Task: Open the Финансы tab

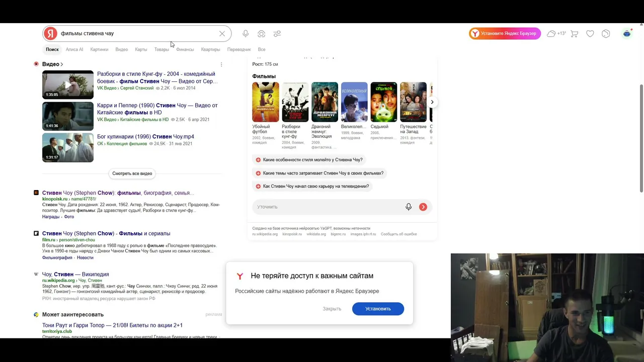Action: point(185,49)
